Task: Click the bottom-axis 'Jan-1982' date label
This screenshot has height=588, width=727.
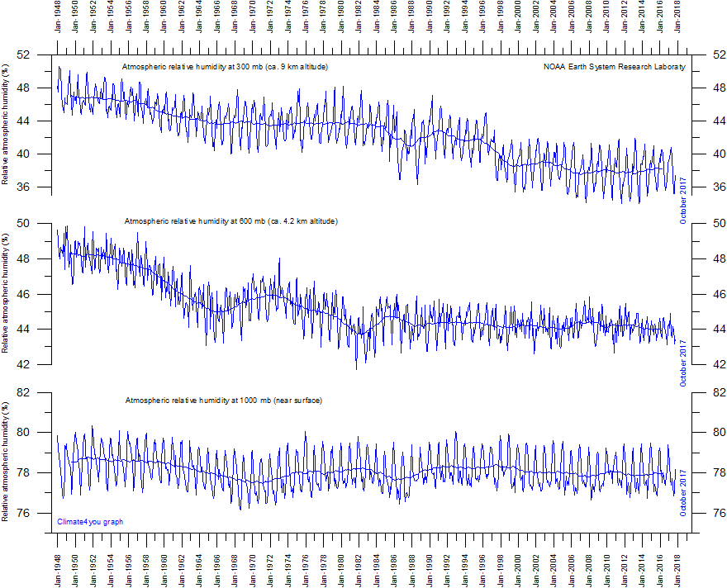Action: click(359, 571)
